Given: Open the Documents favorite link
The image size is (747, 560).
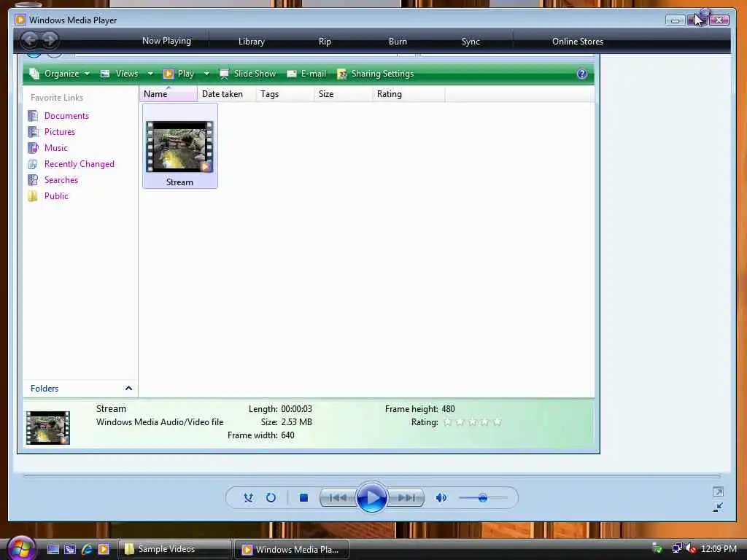Looking at the screenshot, I should 66,116.
